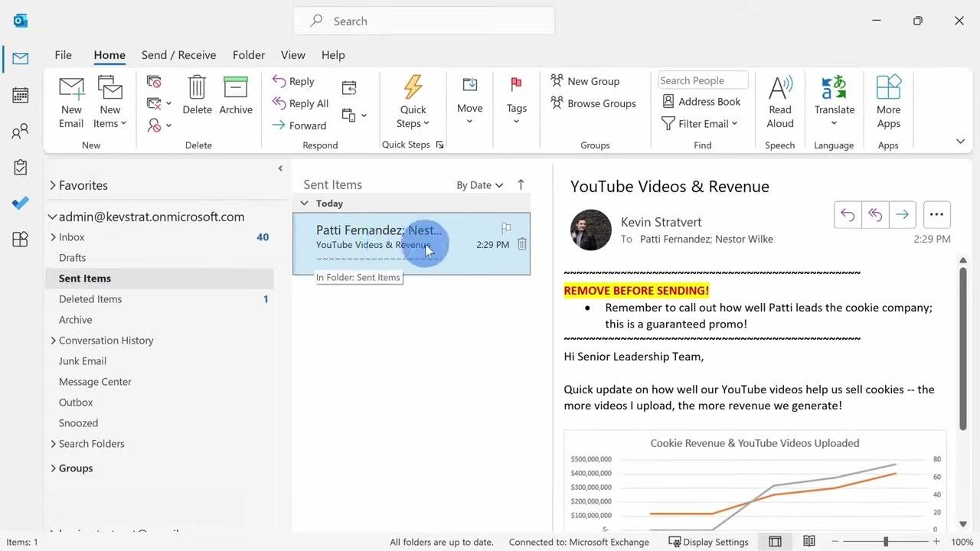Screen dimensions: 980x551
Task: Click the top Search box
Action: click(x=423, y=21)
